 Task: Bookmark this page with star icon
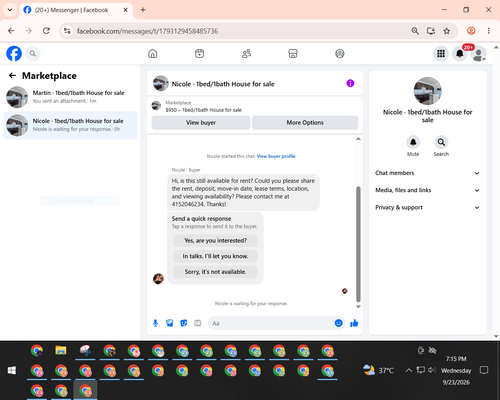click(x=447, y=31)
